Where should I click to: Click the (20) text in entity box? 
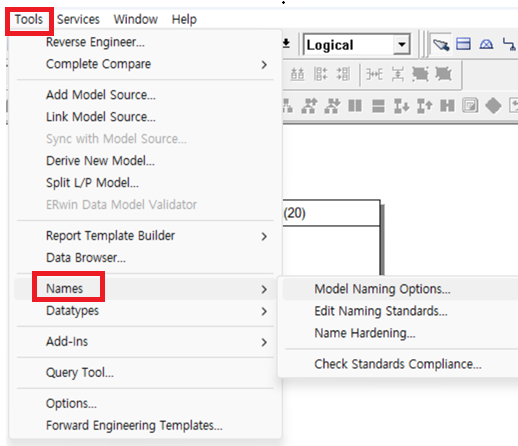tap(294, 213)
